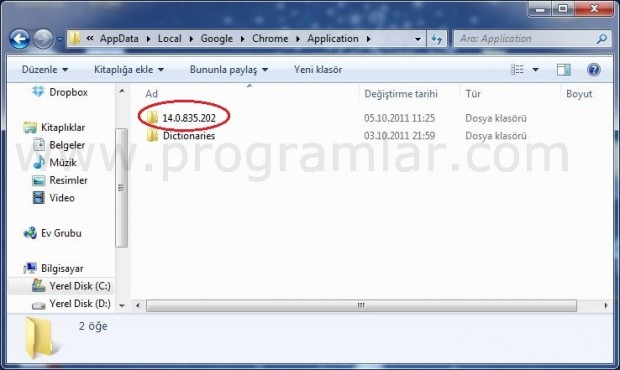Refresh the folder with the refresh icon
620x370 pixels.
point(437,39)
